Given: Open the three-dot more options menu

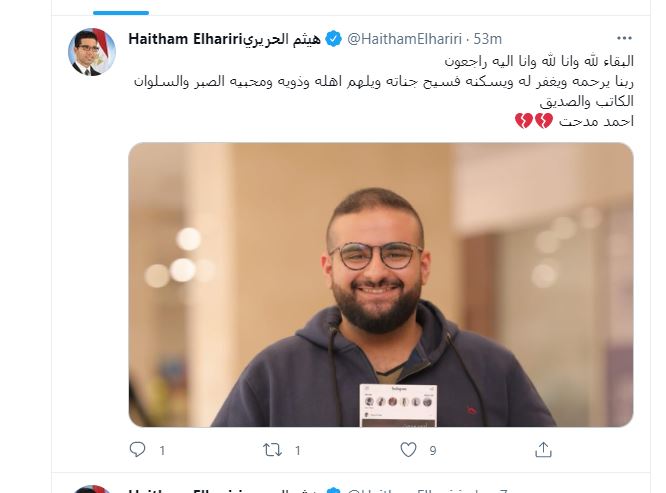Looking at the screenshot, I should pyautogui.click(x=624, y=39).
